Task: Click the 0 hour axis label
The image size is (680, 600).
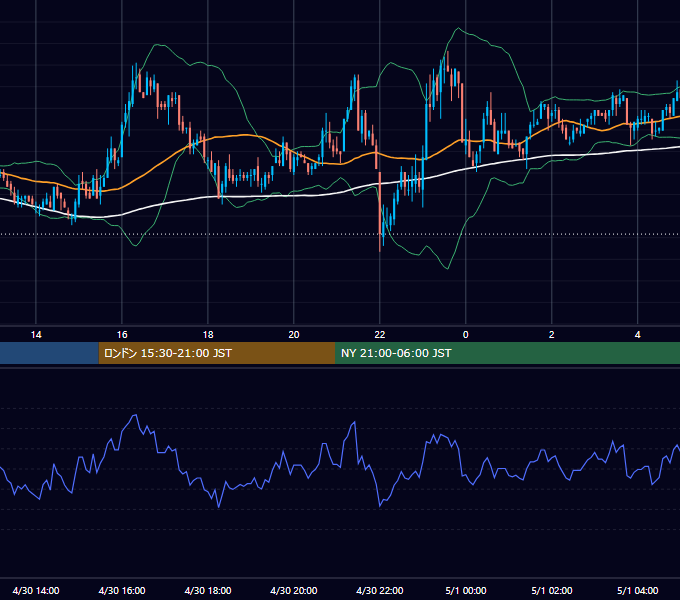Action: (x=466, y=335)
